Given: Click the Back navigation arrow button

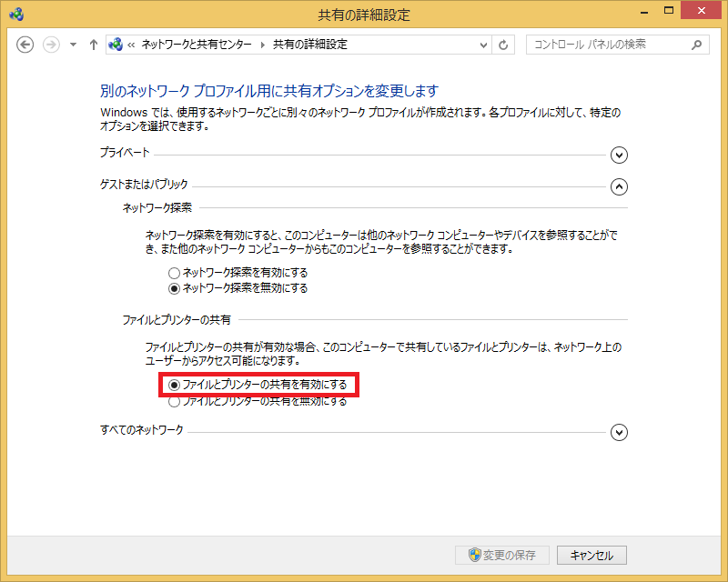Looking at the screenshot, I should pyautogui.click(x=25, y=45).
